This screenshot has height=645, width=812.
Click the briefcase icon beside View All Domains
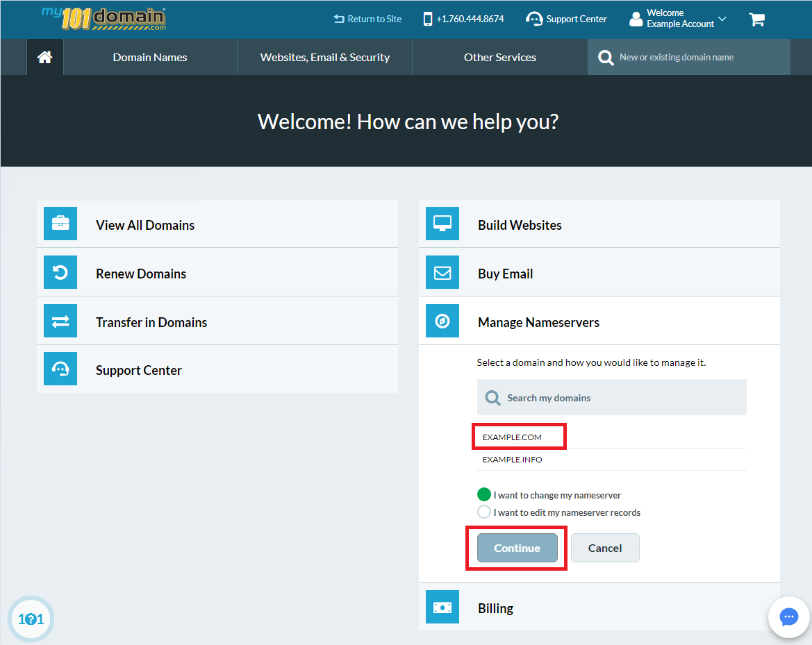[60, 224]
